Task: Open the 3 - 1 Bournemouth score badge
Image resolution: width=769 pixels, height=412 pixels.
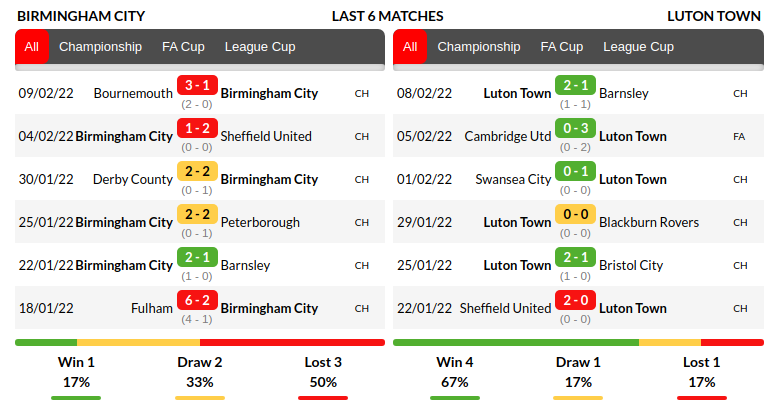Action: click(x=196, y=86)
